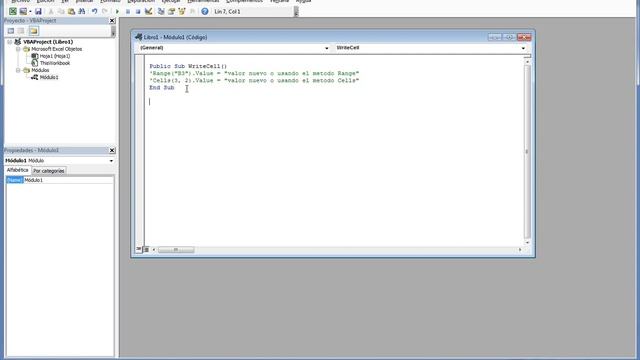Close the Proyecto - VBAProject panel
Viewport: 640px width, 360px height.
tap(112, 20)
